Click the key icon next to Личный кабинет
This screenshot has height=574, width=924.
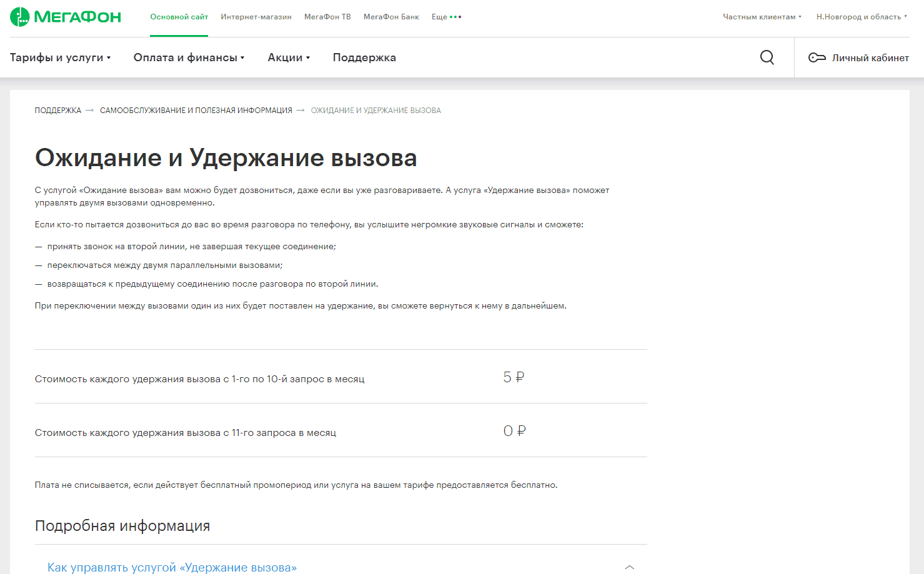(817, 57)
